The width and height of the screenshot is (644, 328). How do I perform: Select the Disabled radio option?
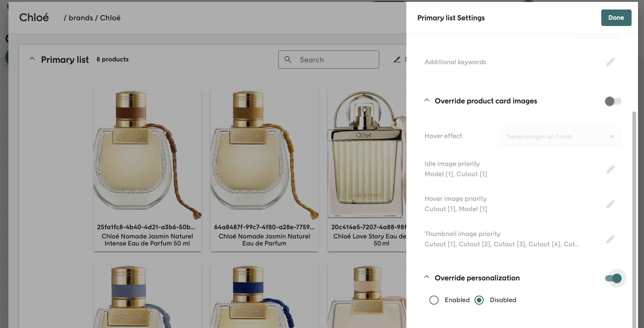pyautogui.click(x=479, y=300)
